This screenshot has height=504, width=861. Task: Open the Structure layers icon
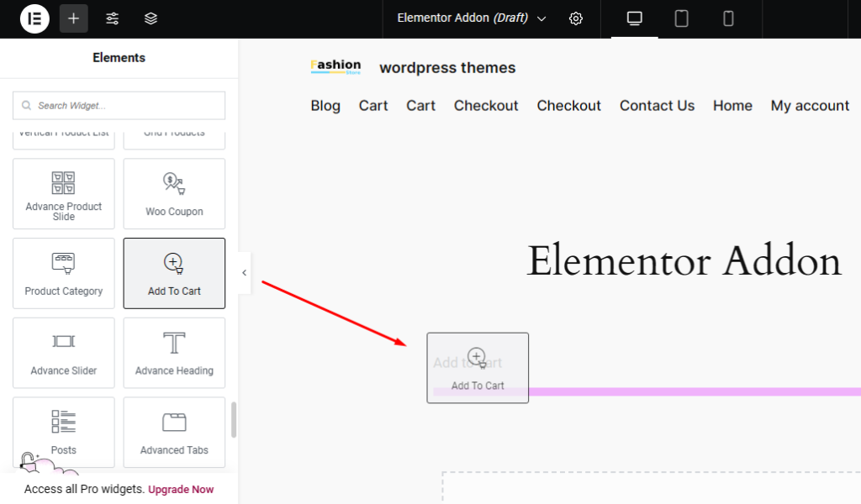pos(151,18)
